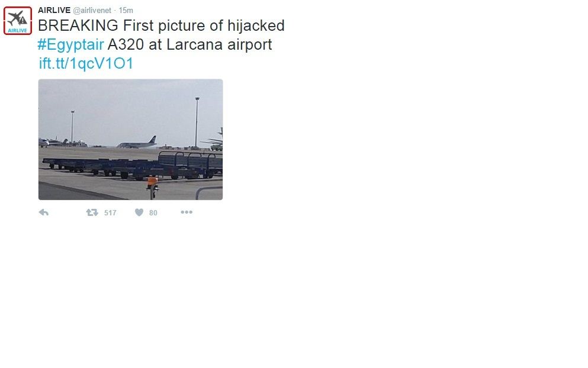The height and width of the screenshot is (368, 588).
Task: Open the ift.tt/1qcV1O1 link
Action: coord(86,63)
